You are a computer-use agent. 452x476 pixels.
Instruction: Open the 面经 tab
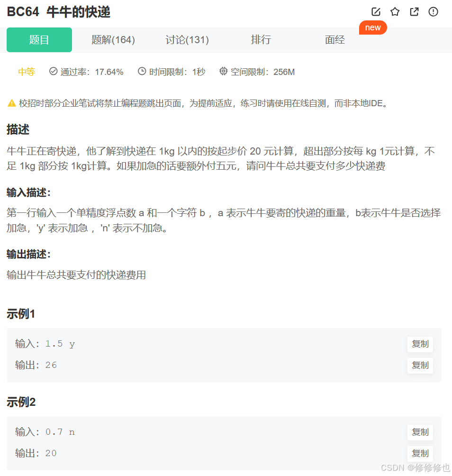coord(334,40)
